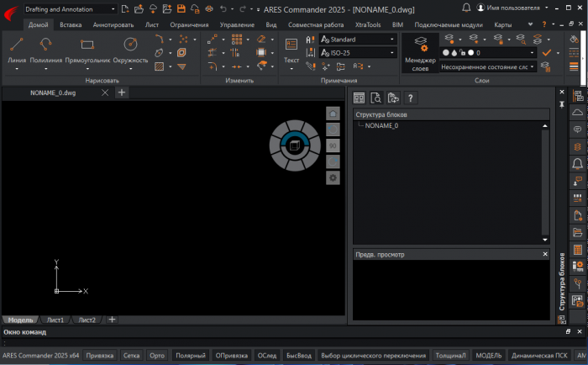This screenshot has height=365, width=588.
Task: Click the help question mark in block panel
Action: pyautogui.click(x=411, y=98)
